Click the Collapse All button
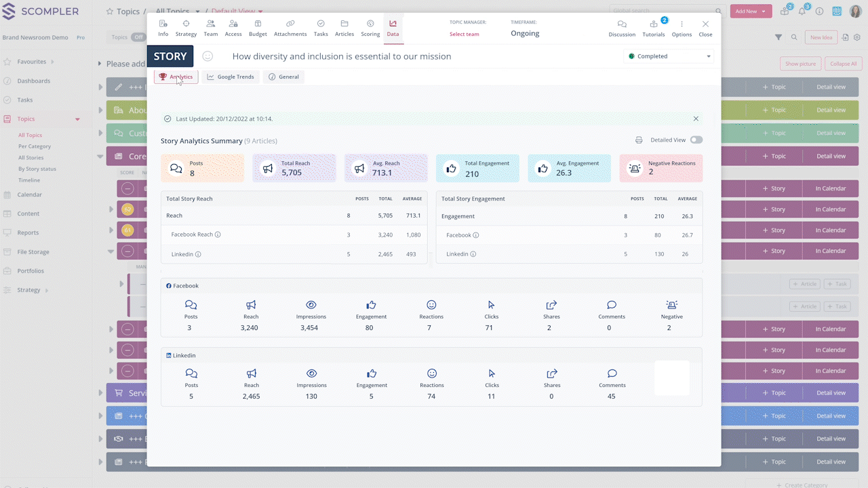 pos(843,64)
